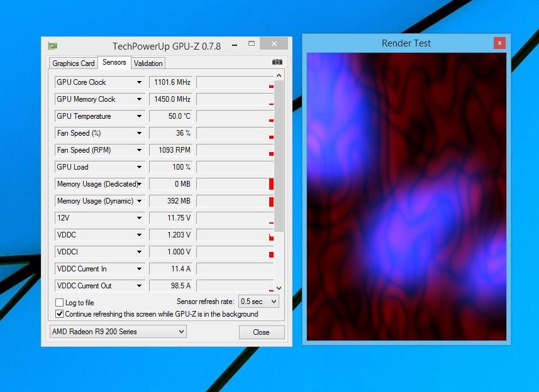Click the 1.000 V VDDCI reading
This screenshot has height=392, width=539.
[x=171, y=252]
